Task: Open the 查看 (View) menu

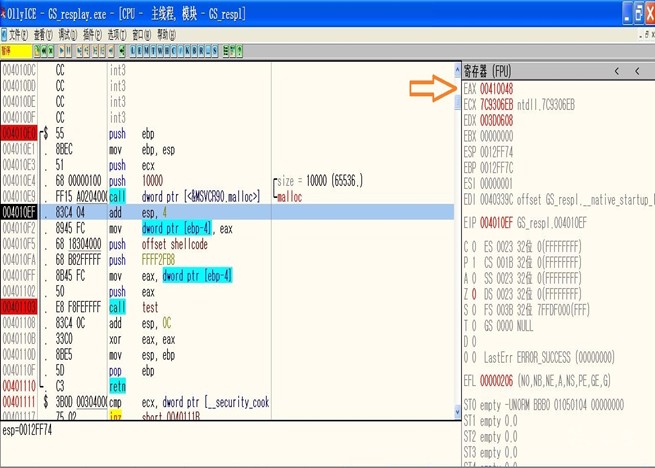Action: pos(43,35)
